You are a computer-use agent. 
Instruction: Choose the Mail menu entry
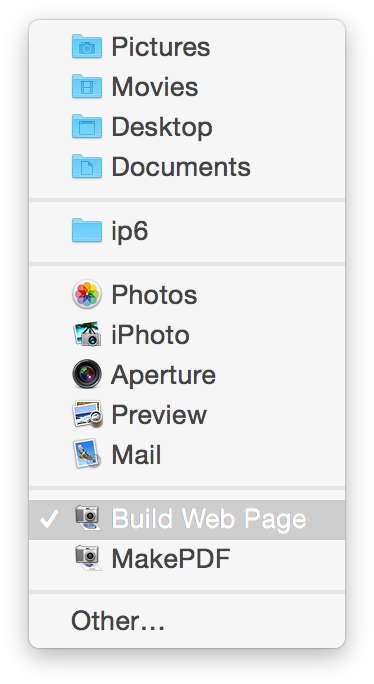(x=187, y=455)
